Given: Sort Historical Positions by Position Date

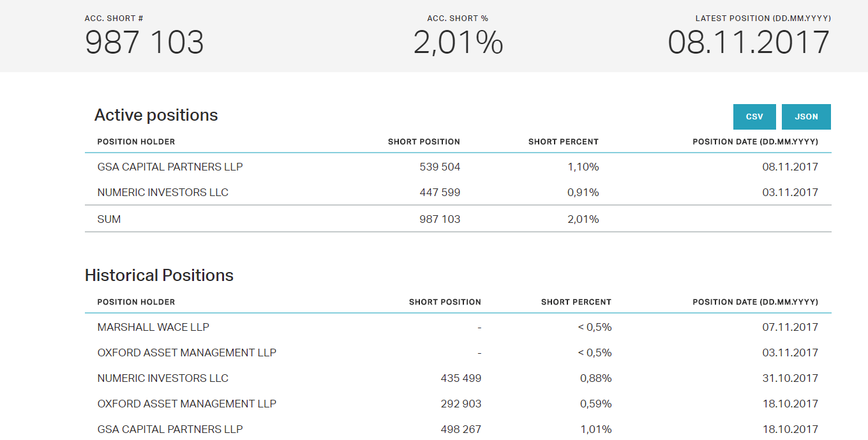Looking at the screenshot, I should (x=755, y=302).
